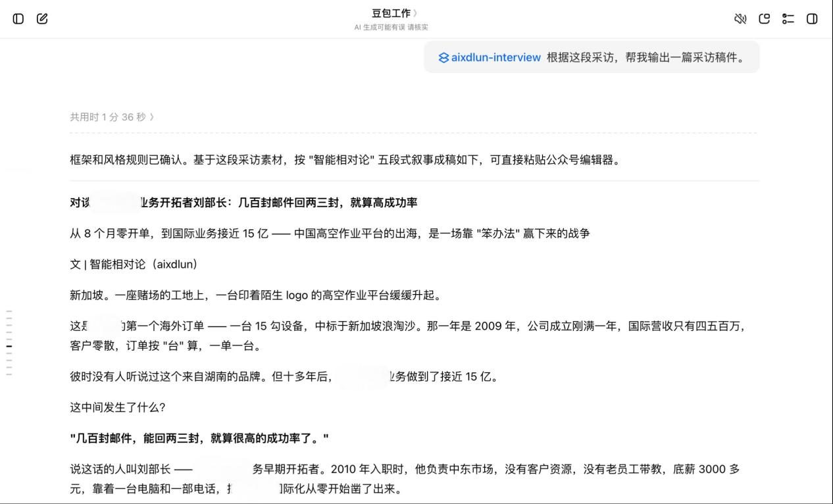Jump to the bottommost outline marker dash
Image resolution: width=833 pixels, height=504 pixels.
(x=9, y=374)
